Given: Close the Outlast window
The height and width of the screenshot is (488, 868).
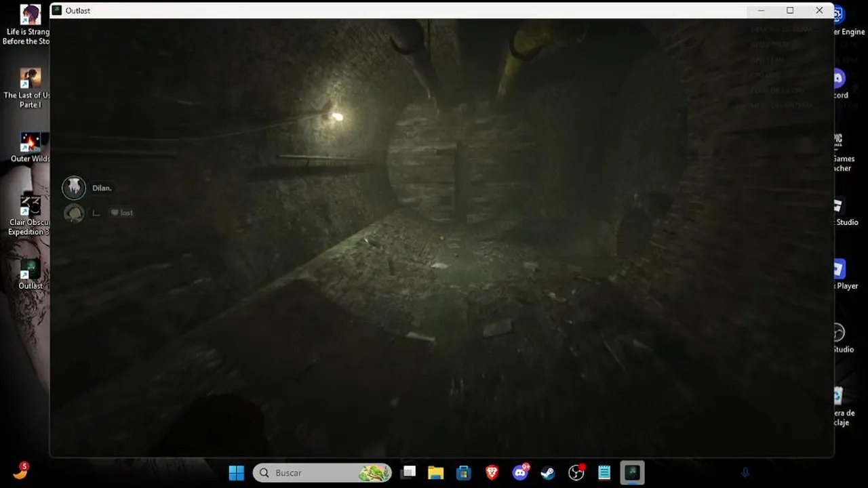Looking at the screenshot, I should point(819,10).
